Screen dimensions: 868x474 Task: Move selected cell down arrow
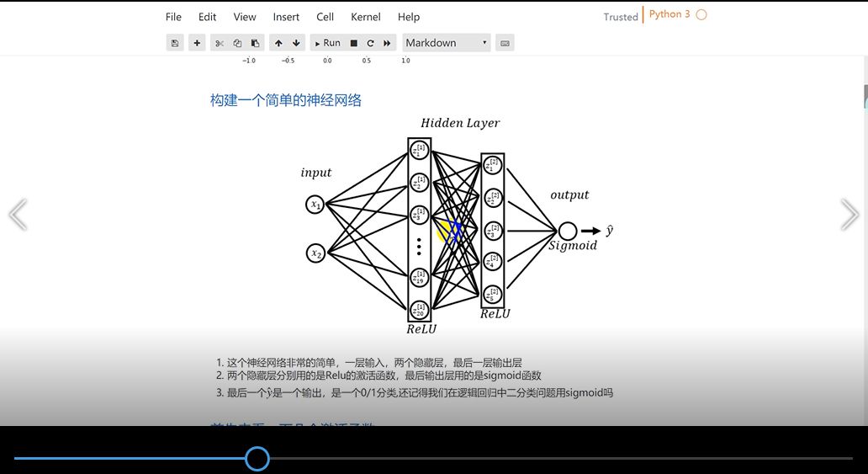(296, 43)
